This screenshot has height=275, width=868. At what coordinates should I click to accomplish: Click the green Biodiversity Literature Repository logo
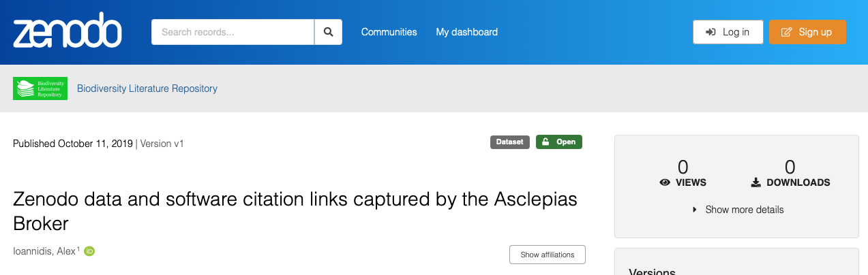(x=40, y=88)
